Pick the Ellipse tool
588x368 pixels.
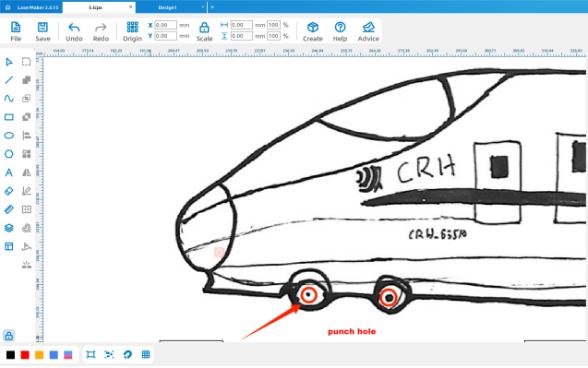(9, 136)
